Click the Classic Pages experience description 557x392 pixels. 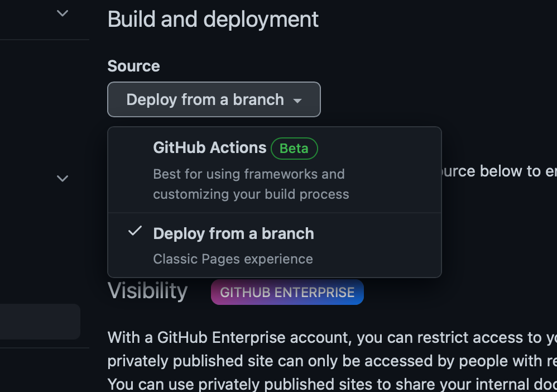click(x=233, y=259)
